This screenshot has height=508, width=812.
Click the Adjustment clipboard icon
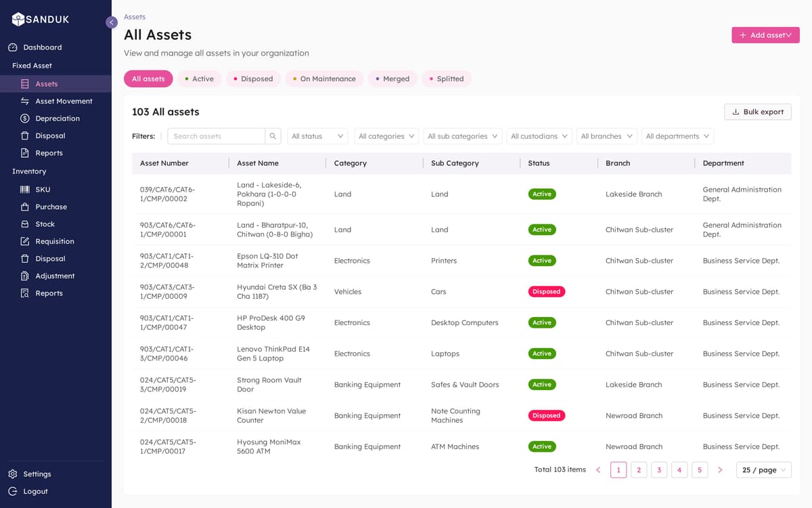coord(25,276)
